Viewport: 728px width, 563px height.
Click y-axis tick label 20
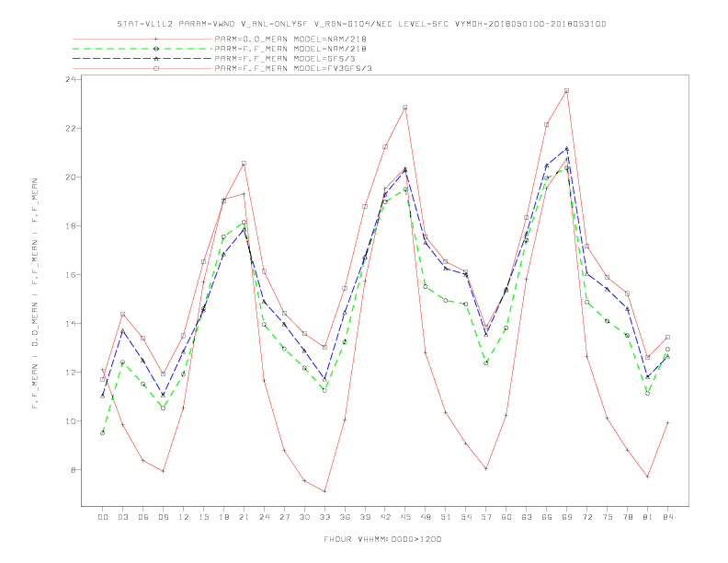tap(71, 177)
